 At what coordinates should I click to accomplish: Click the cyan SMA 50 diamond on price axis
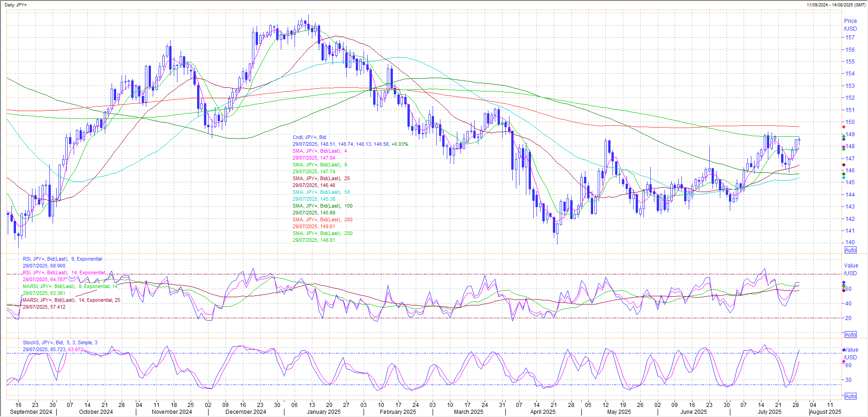[844, 178]
